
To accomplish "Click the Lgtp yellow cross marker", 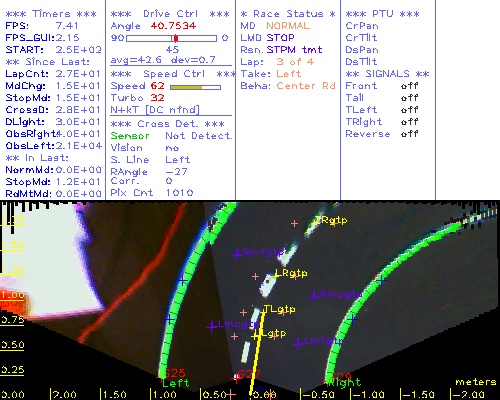I will pyautogui.click(x=256, y=336).
